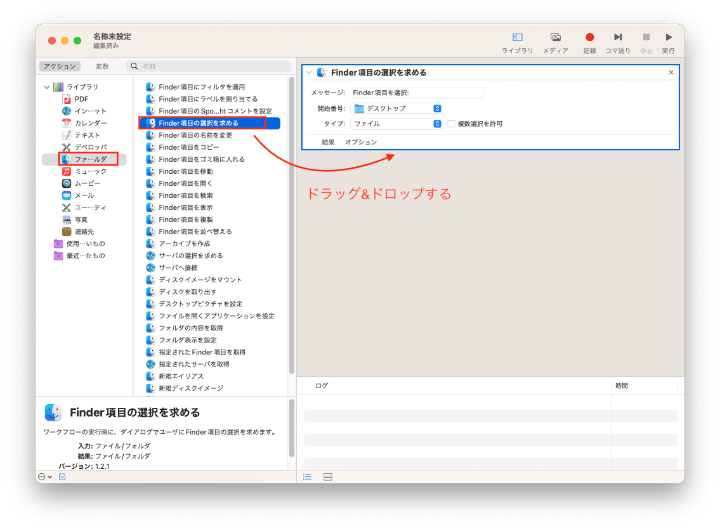The image size is (720, 530).
Task: Click the 中止 stop button
Action: coord(646,43)
